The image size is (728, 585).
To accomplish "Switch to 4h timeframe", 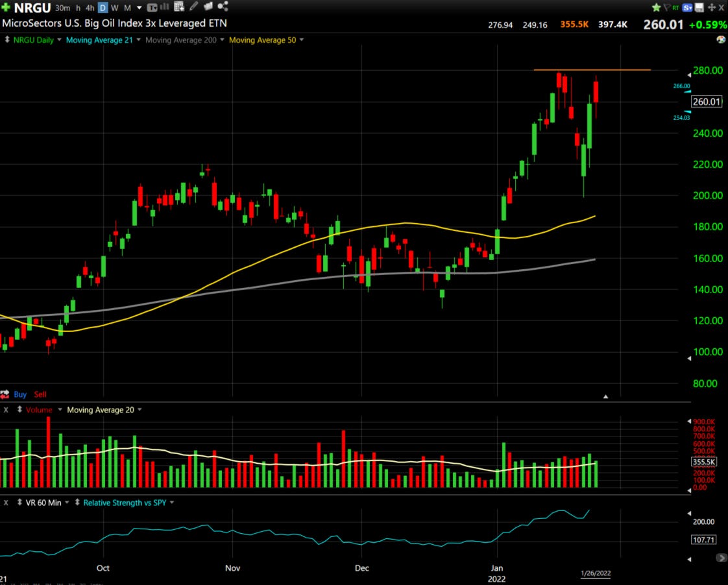I will pyautogui.click(x=90, y=8).
